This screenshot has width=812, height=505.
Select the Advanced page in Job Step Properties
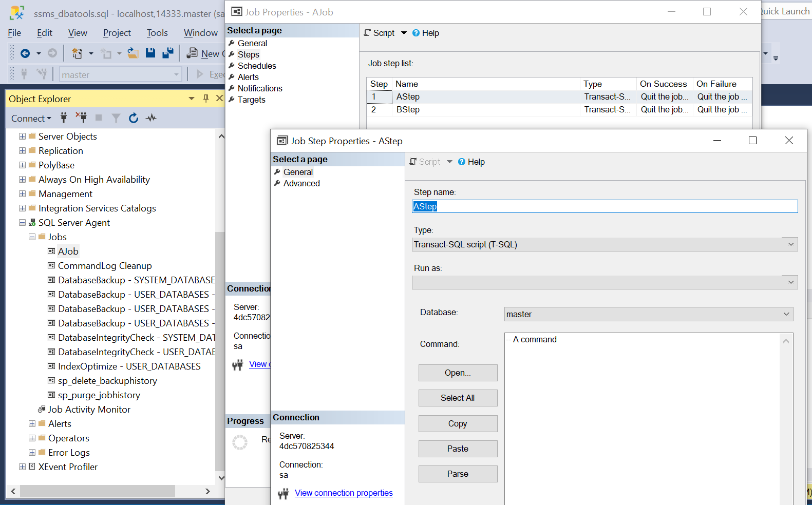(x=301, y=184)
